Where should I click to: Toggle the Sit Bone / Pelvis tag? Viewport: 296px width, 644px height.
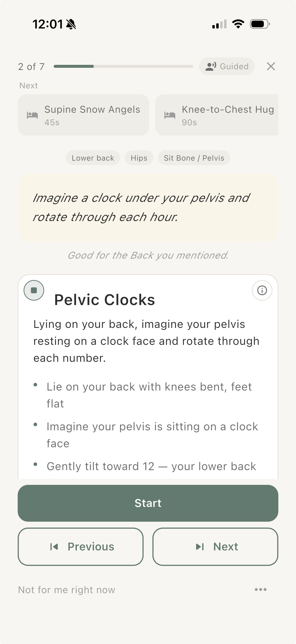click(x=194, y=158)
